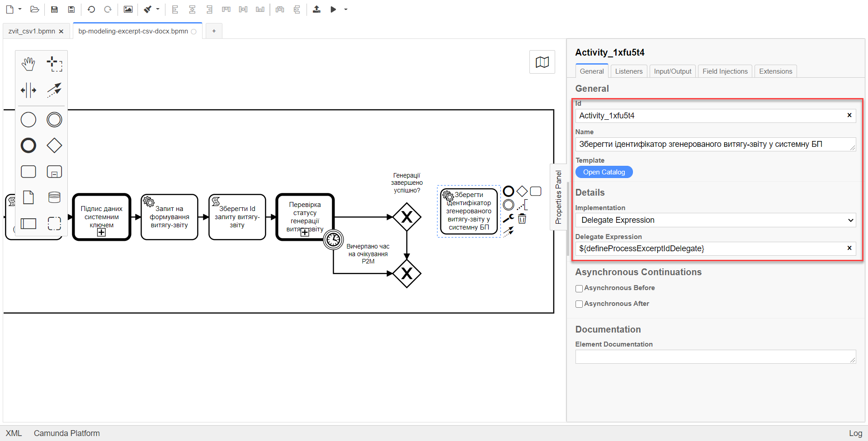Create a group from palette
The image size is (868, 441).
54,223
